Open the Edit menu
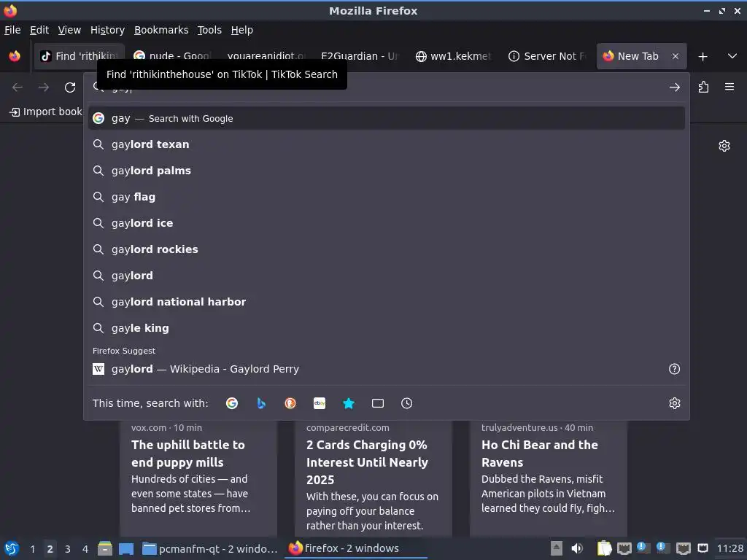747x560 pixels. [x=39, y=30]
